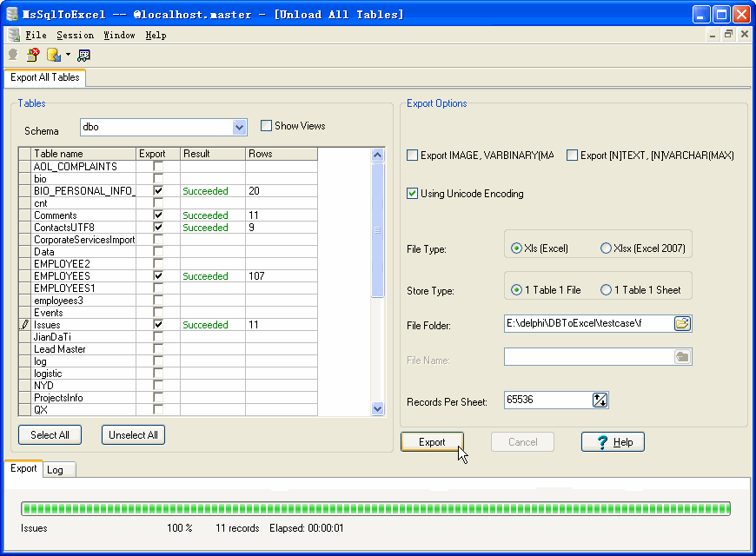756x556 pixels.
Task: Toggle Using Unicode Encoding checkbox
Action: 413,194
